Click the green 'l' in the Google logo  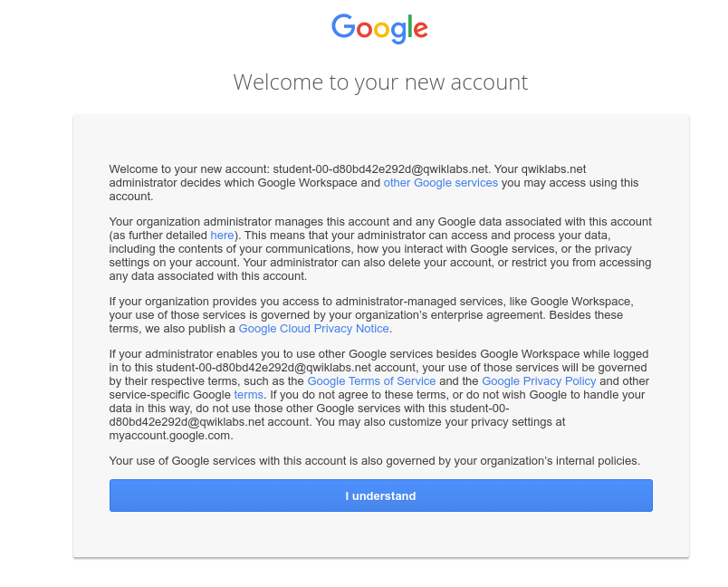click(410, 27)
